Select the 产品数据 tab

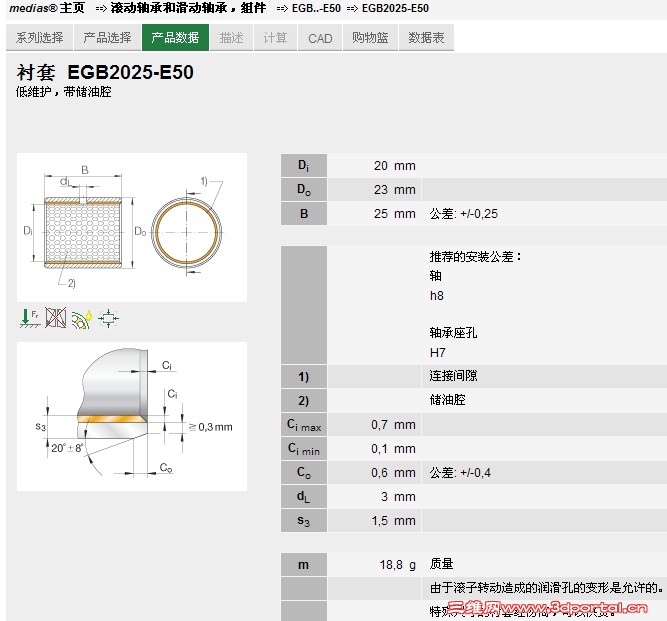[175, 37]
